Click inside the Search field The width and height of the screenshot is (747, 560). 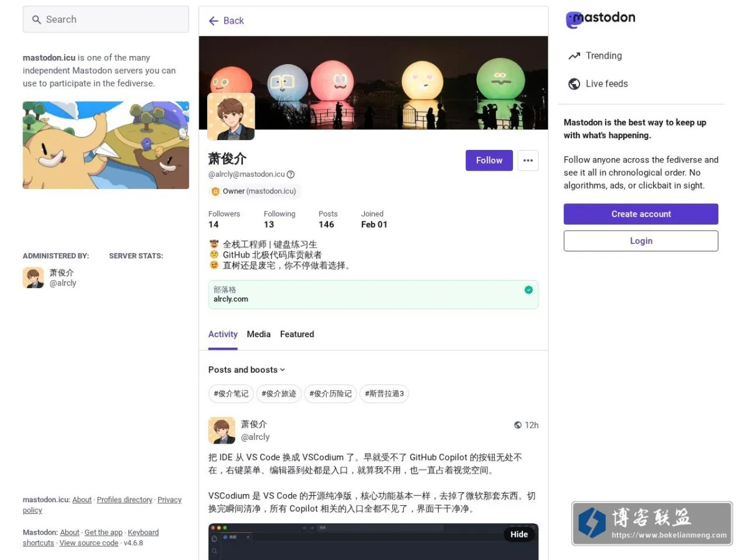coord(106,19)
